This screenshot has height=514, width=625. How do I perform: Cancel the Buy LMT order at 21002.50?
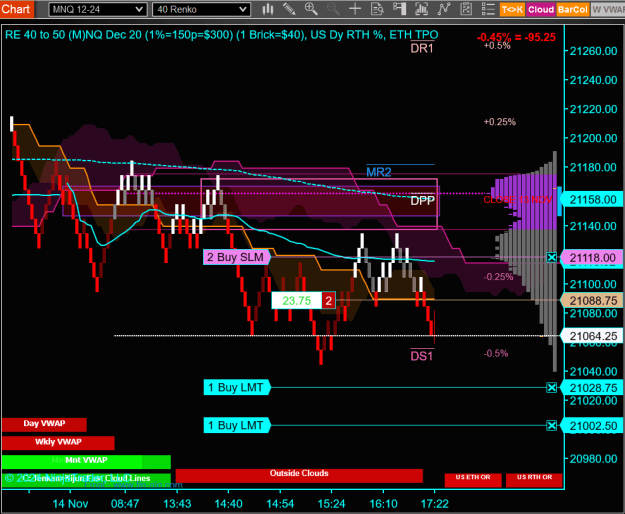[551, 426]
